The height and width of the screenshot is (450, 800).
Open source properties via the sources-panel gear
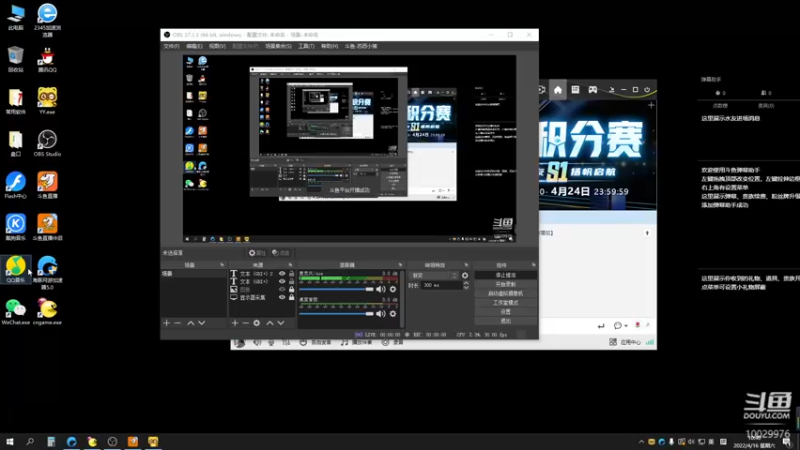(x=257, y=323)
